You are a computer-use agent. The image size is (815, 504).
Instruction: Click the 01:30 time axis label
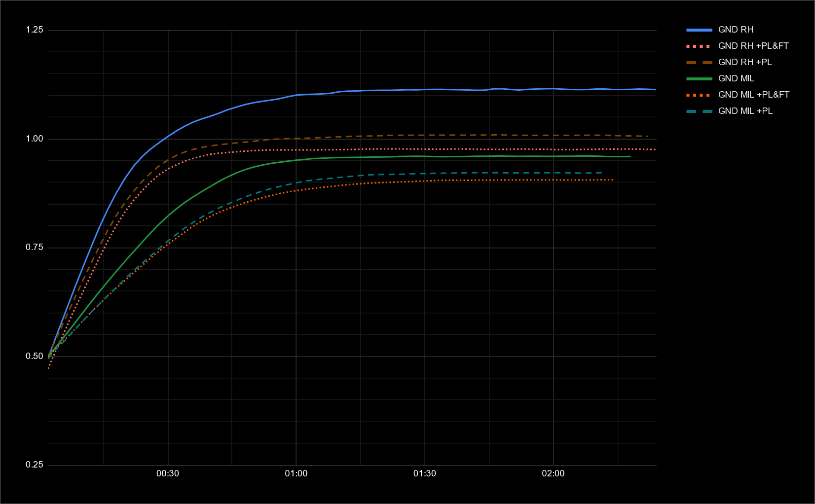coord(425,474)
